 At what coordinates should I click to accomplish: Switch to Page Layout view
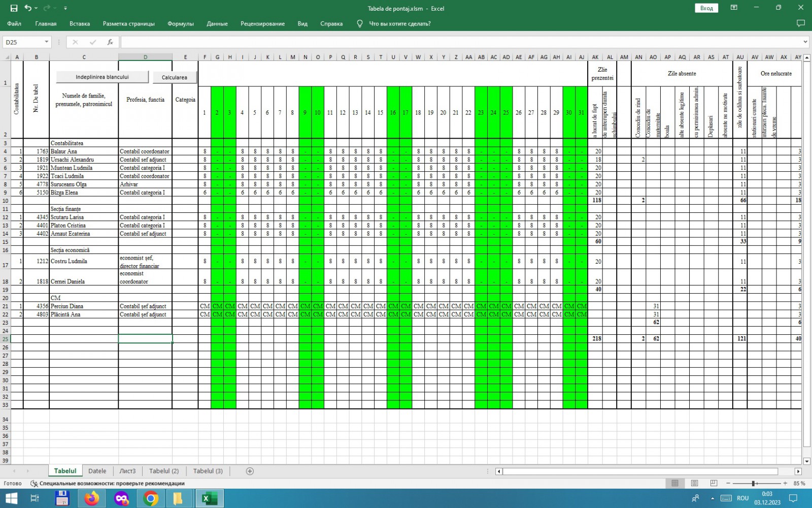click(694, 483)
